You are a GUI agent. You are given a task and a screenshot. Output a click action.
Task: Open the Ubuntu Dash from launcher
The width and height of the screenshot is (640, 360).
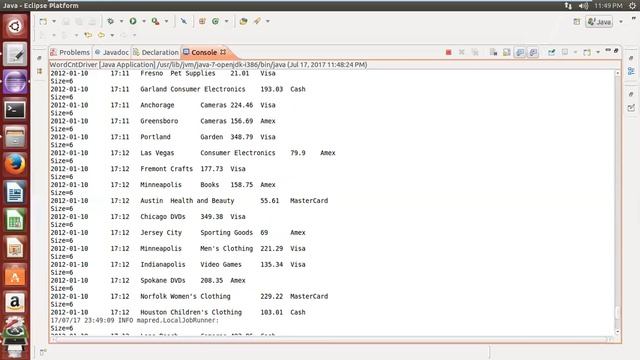(15, 27)
